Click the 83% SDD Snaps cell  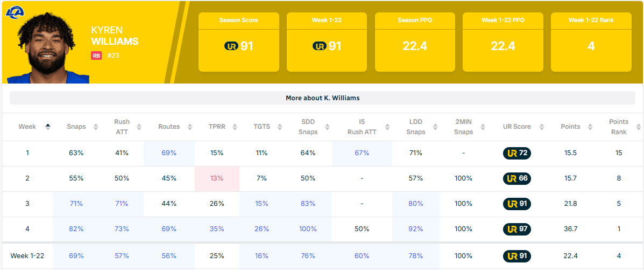(x=308, y=204)
